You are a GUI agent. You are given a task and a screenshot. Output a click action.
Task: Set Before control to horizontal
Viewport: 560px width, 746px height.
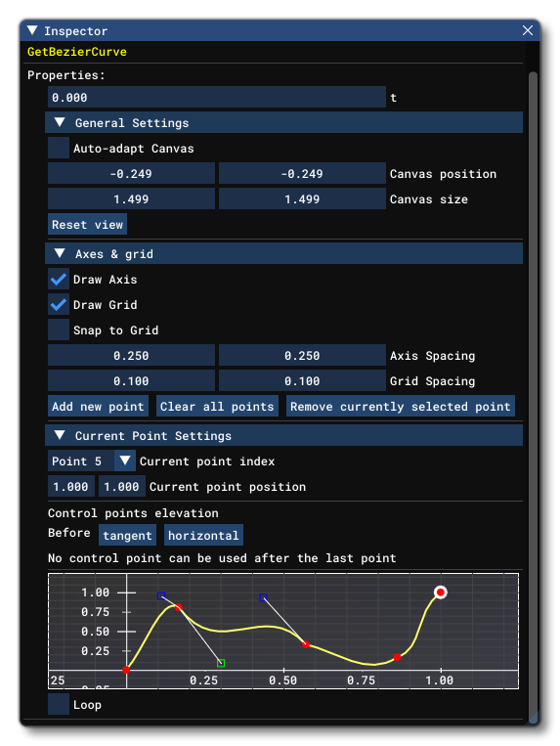pos(203,535)
